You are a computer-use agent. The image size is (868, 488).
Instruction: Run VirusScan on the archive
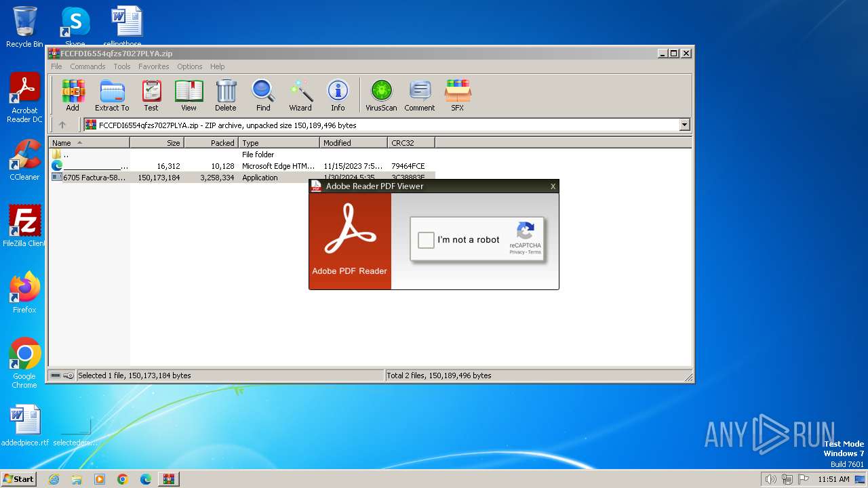coord(381,95)
